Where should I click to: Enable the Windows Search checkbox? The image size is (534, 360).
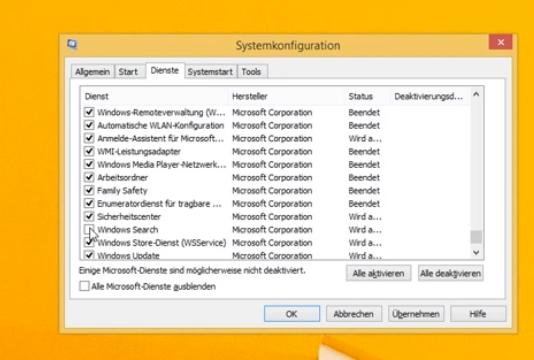[89, 229]
